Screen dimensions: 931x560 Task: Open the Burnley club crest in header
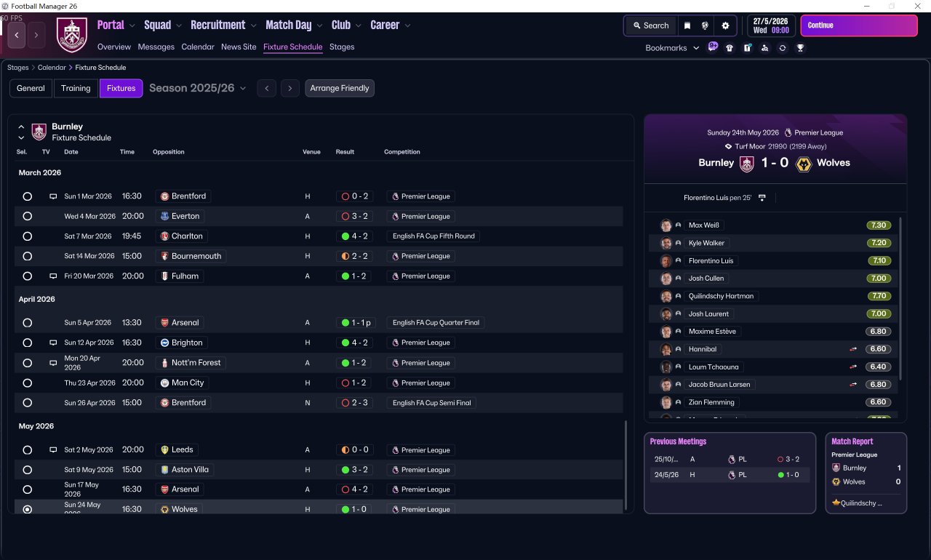tap(72, 35)
